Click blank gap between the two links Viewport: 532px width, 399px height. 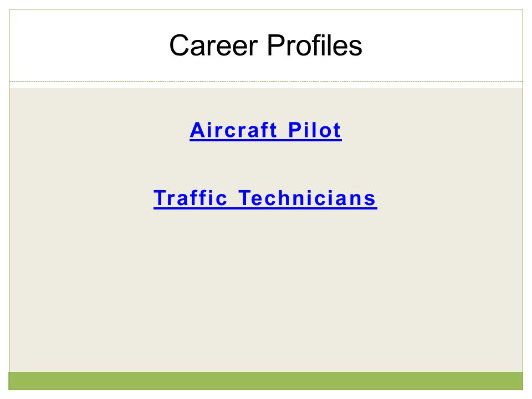265,165
